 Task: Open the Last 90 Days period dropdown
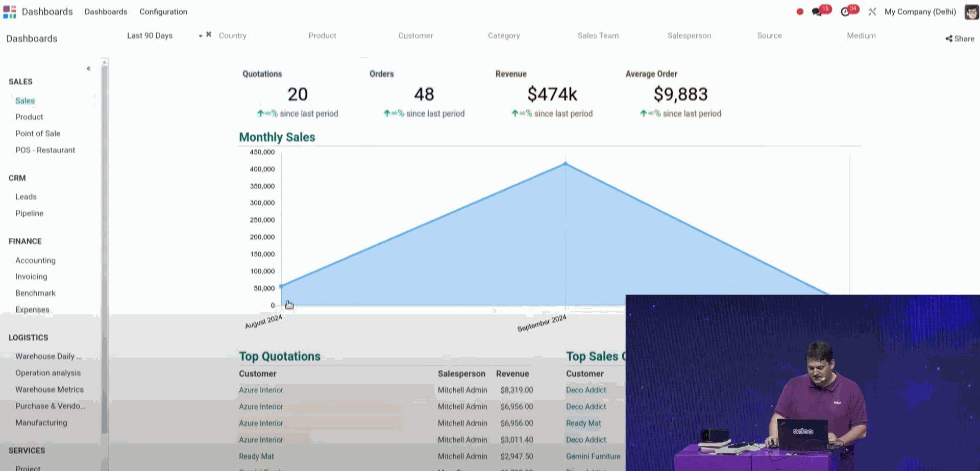(201, 36)
